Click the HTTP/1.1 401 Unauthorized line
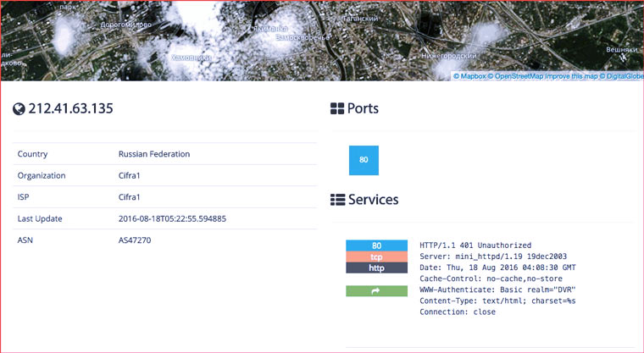The width and height of the screenshot is (644, 353). 475,245
